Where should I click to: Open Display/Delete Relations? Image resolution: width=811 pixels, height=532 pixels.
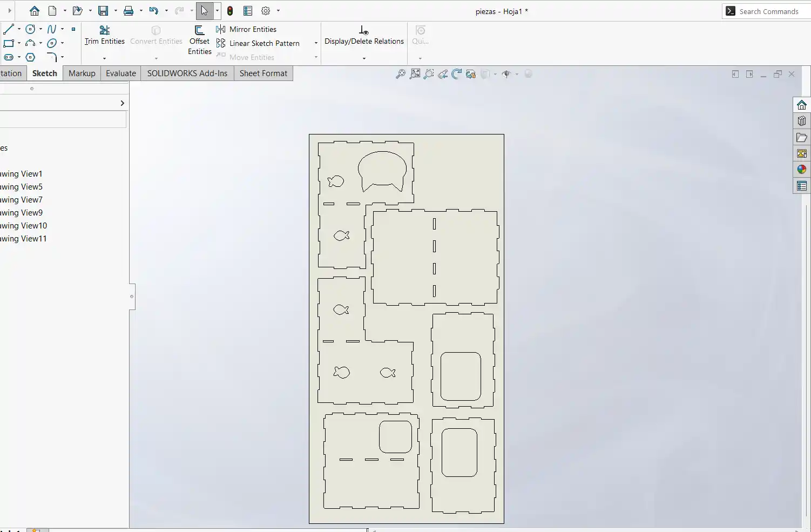tap(364, 35)
